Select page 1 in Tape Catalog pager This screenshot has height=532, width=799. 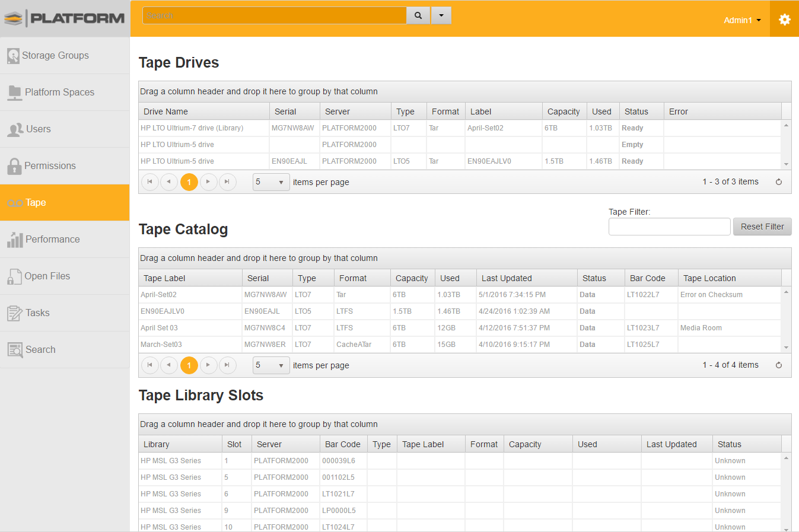coord(189,365)
